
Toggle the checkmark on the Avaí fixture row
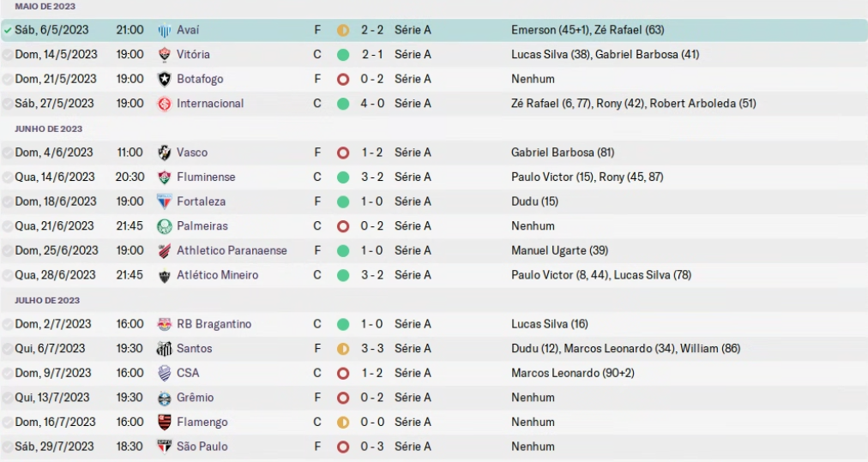pyautogui.click(x=8, y=31)
